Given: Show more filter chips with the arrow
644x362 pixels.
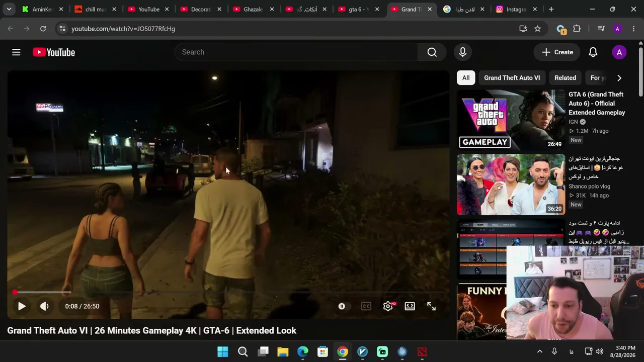Looking at the screenshot, I should click(x=619, y=78).
